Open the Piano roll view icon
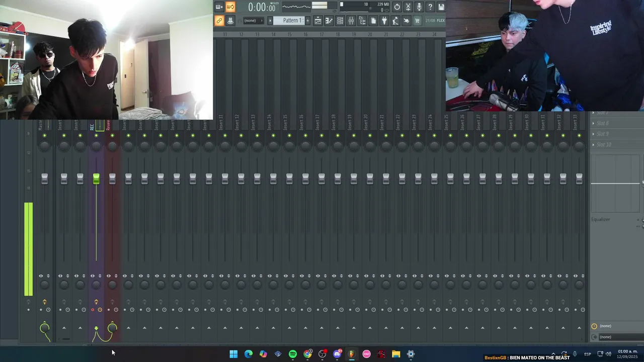 (329, 21)
